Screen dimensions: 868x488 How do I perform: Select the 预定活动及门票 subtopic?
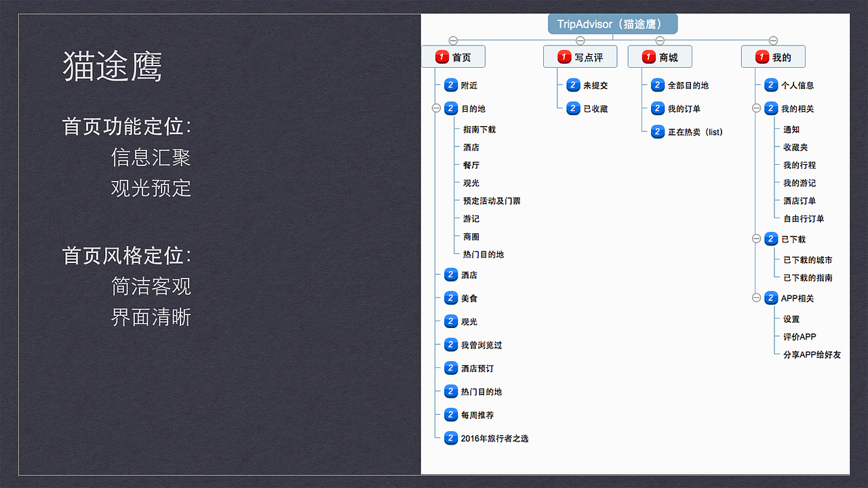click(492, 201)
